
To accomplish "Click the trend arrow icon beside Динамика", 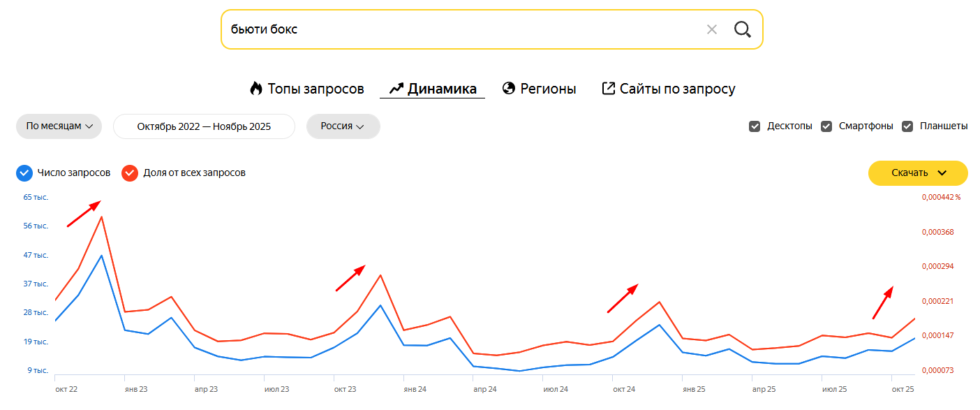I will point(396,89).
